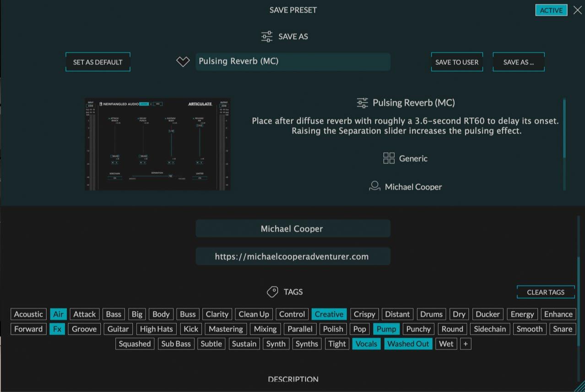Screen dimensions: 585x392
Task: Enable the Wet tag
Action: click(x=446, y=344)
